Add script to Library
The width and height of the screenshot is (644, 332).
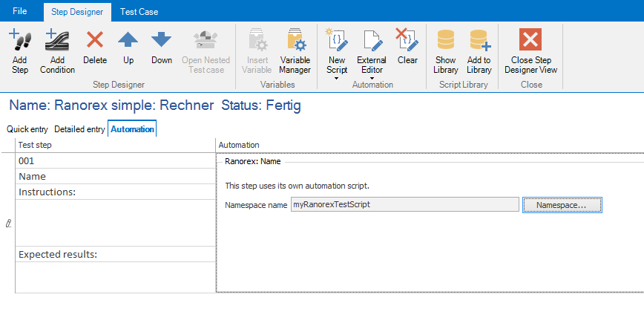479,41
